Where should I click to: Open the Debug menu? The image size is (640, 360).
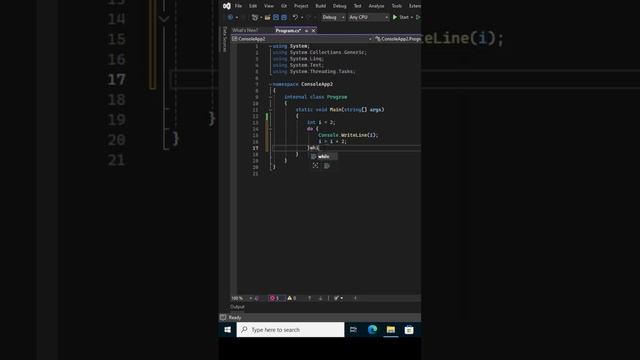point(340,6)
